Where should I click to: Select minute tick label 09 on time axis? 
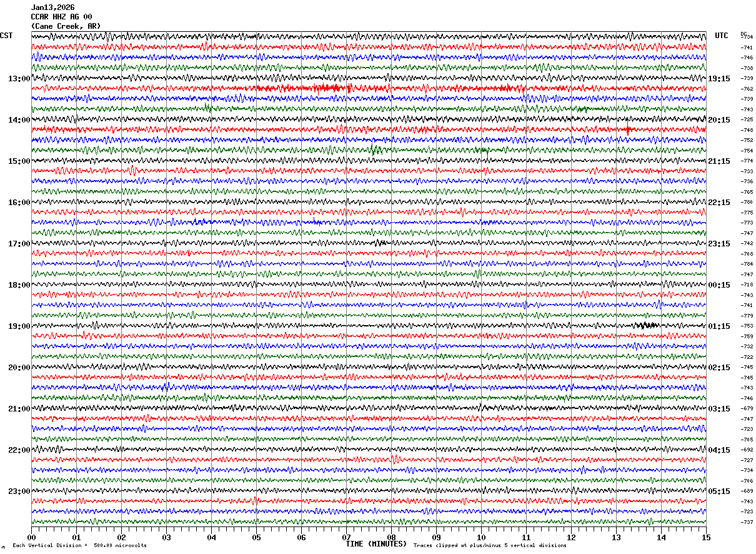coord(436,537)
